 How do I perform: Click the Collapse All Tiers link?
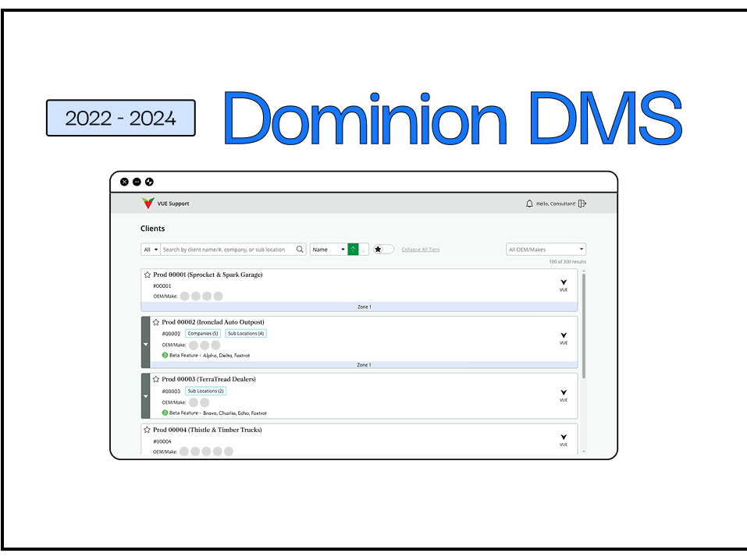pos(421,250)
